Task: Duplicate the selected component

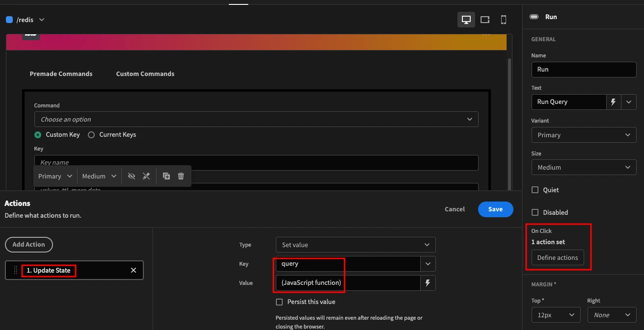Action: click(x=166, y=176)
